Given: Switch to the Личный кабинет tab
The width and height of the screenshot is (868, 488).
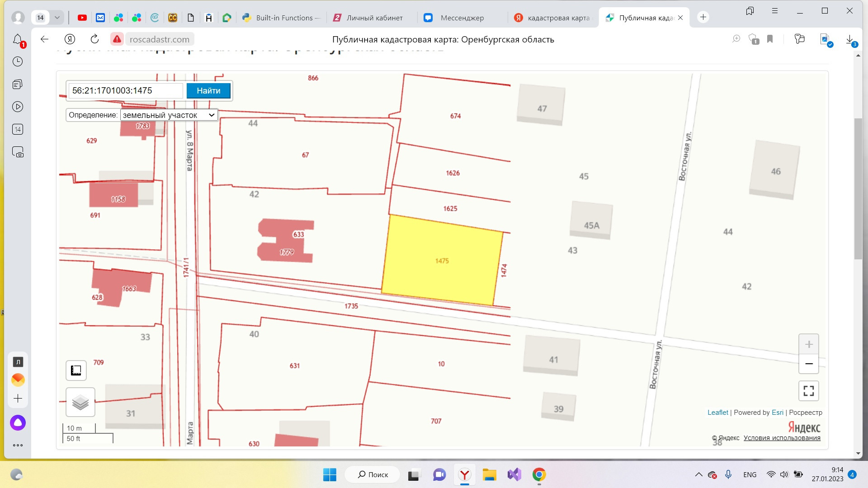Looking at the screenshot, I should (x=374, y=18).
